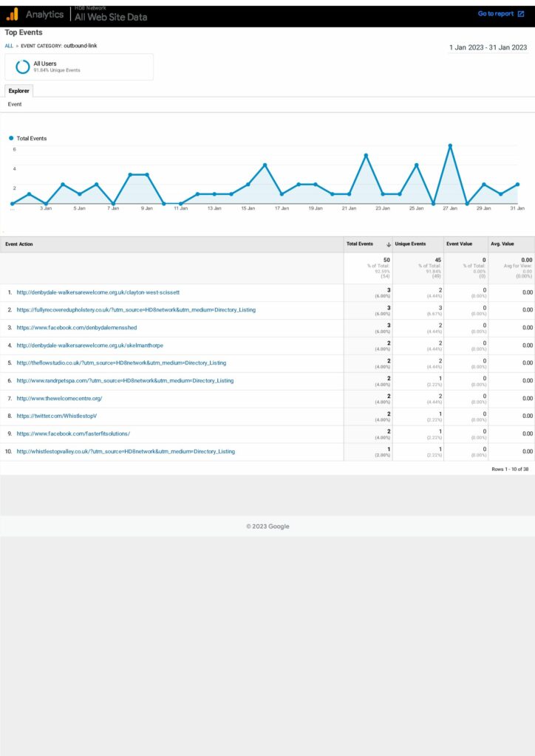Click the twitter.com/WhistlestopV link
This screenshot has height=756, width=535.
coord(56,416)
